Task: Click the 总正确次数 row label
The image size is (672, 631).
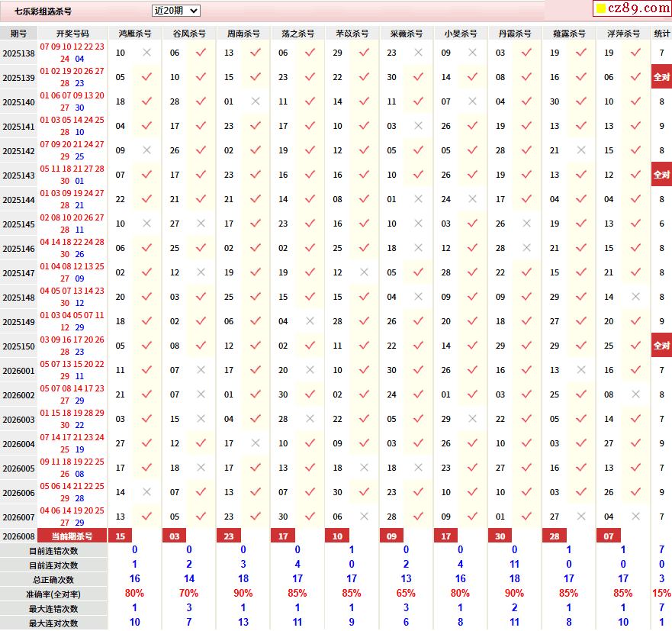Action: (53, 580)
